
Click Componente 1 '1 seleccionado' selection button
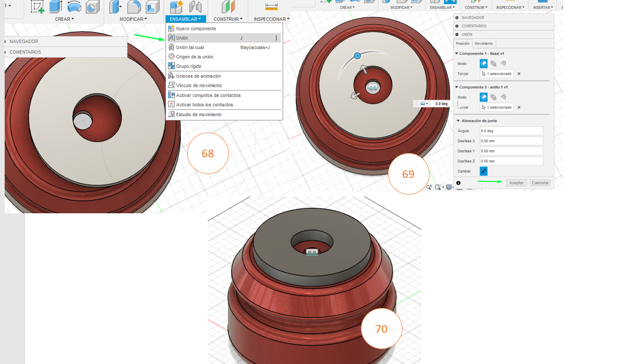click(497, 74)
